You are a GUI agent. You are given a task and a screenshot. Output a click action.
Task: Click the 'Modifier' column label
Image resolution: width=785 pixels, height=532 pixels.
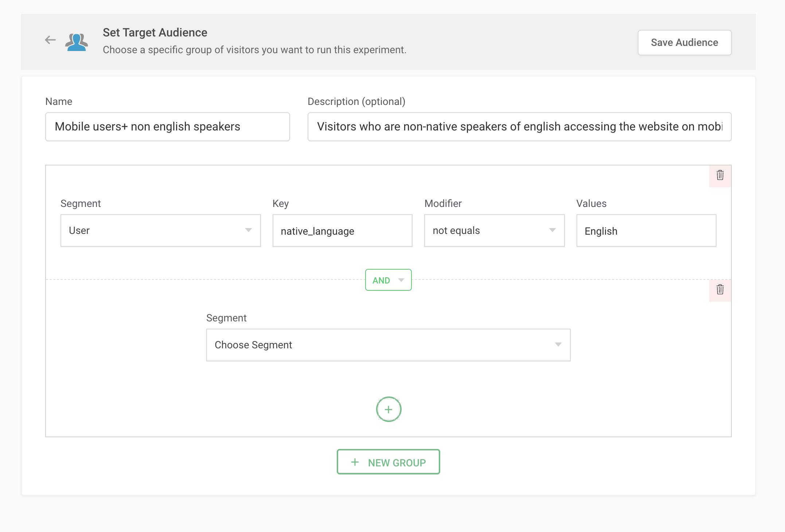[x=443, y=203]
